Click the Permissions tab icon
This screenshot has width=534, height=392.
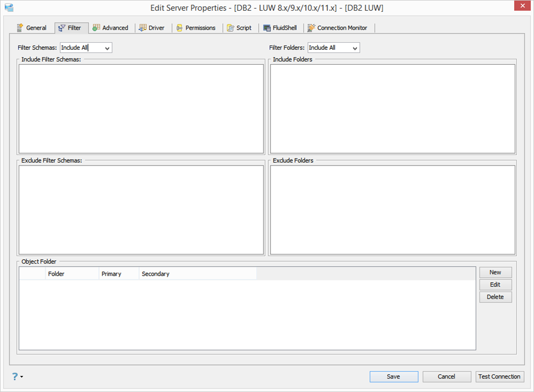tap(179, 28)
